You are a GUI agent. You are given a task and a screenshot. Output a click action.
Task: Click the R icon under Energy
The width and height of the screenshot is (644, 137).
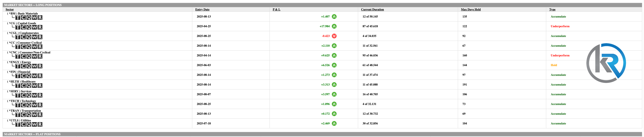click(x=40, y=66)
